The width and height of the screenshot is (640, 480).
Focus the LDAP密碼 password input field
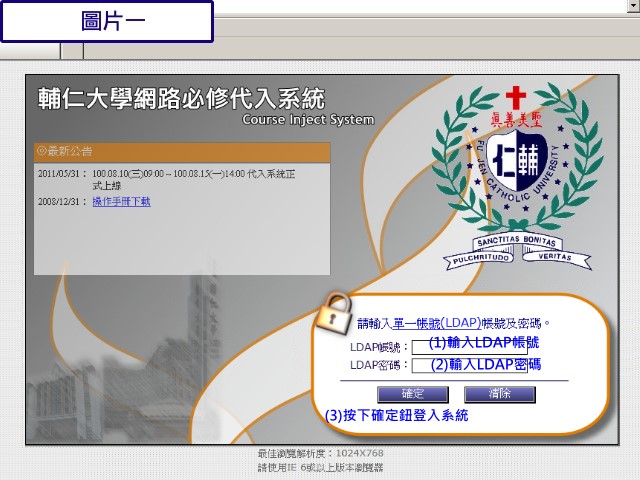tap(469, 365)
